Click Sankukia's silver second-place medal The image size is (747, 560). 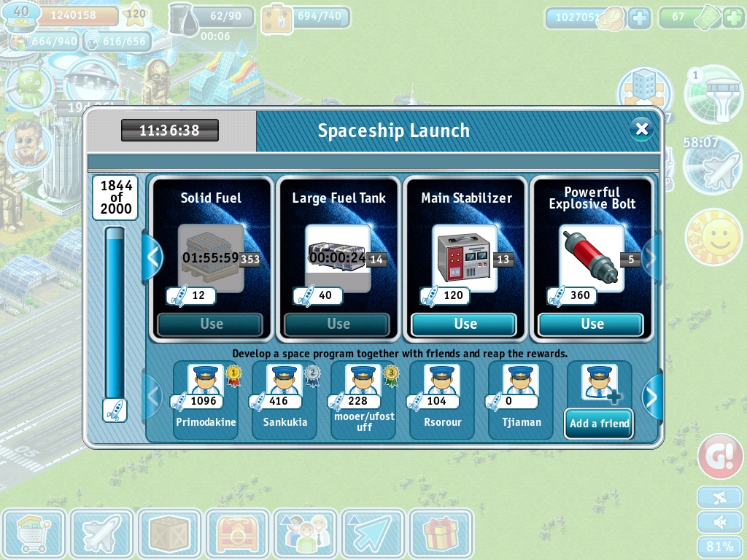tap(312, 376)
